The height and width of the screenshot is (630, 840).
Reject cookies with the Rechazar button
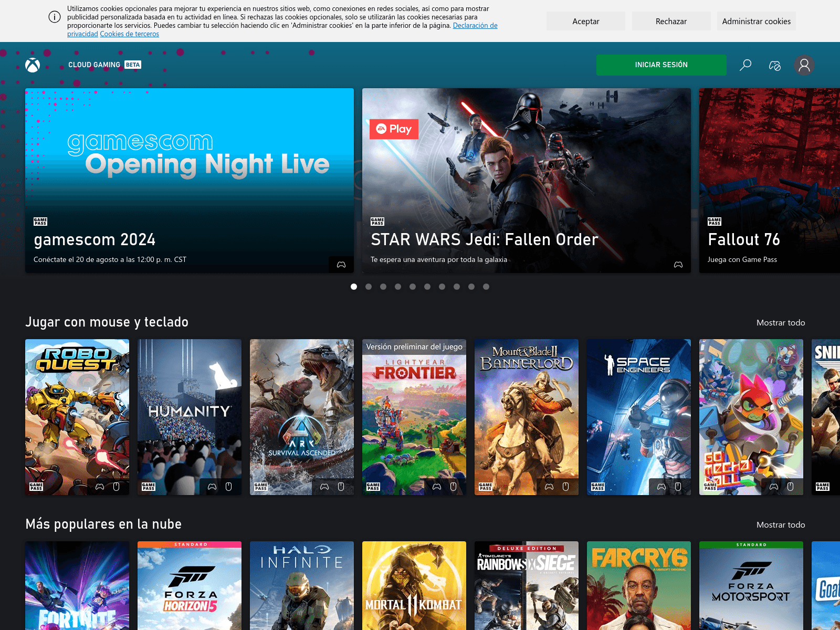click(671, 21)
